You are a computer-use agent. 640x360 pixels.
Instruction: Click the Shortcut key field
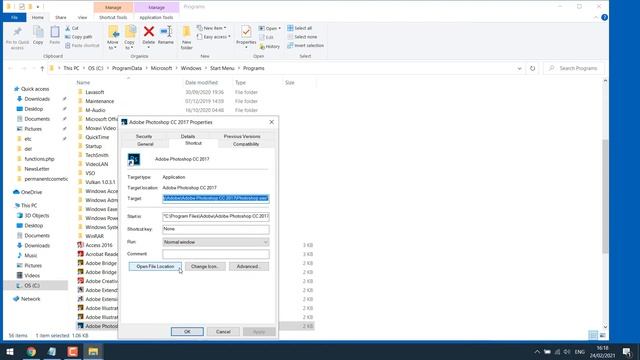216,229
